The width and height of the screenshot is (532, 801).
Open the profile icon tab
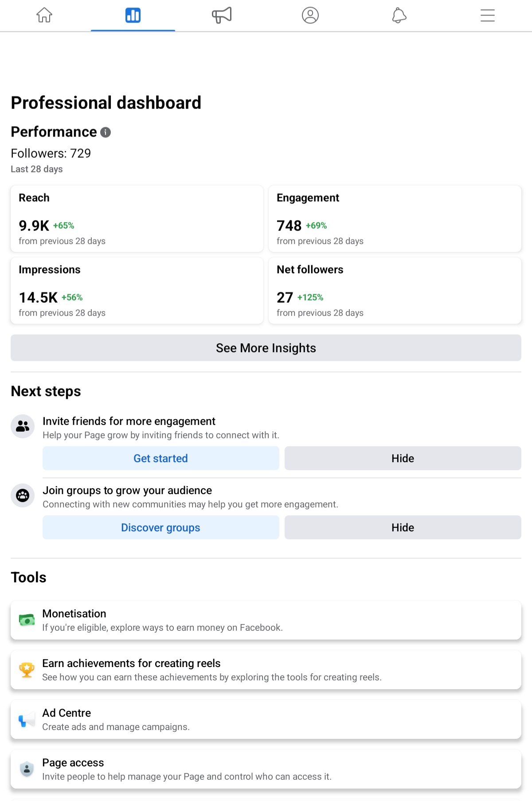tap(310, 16)
